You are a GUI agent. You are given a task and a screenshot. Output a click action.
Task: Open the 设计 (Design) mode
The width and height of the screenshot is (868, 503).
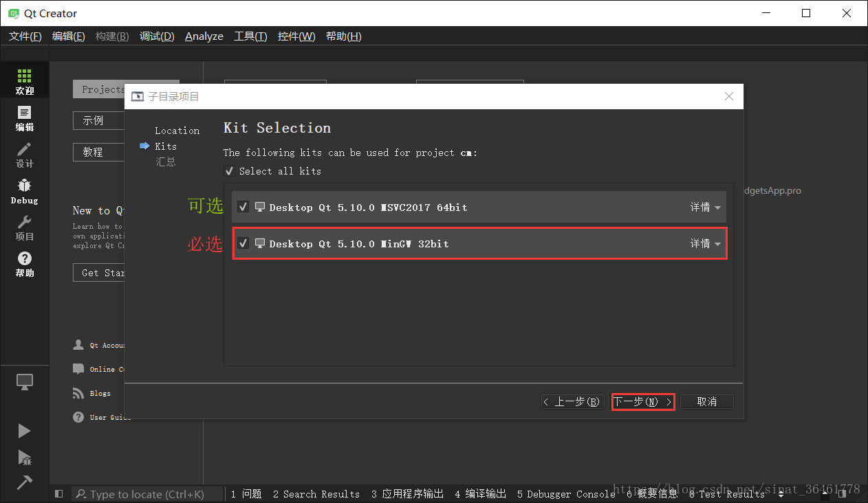25,155
